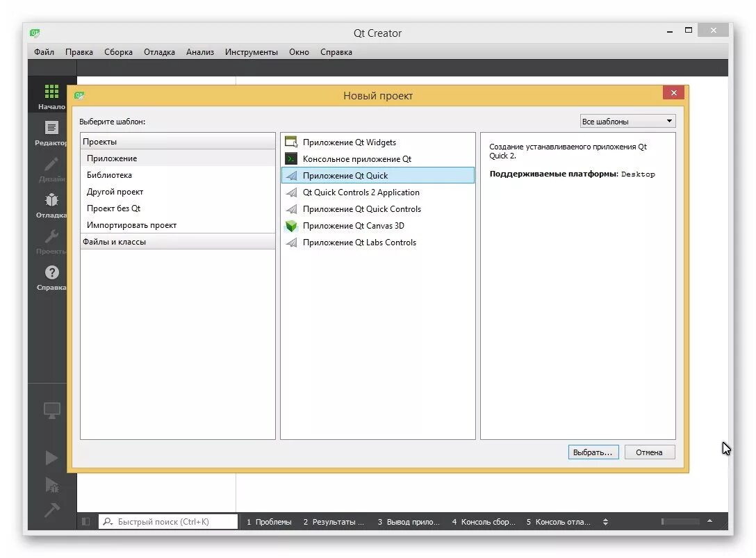Expand the output pane with up arrow
This screenshot has height=558, width=756.
tap(709, 521)
